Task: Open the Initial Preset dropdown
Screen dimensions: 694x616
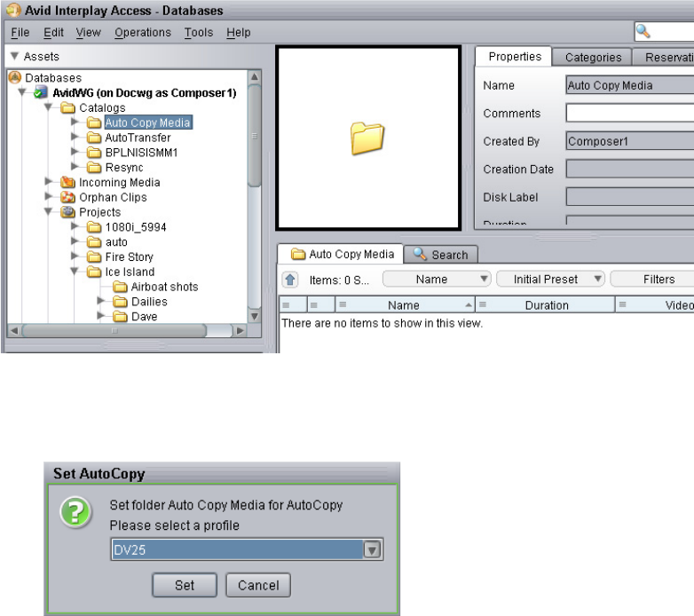Action: 550,280
